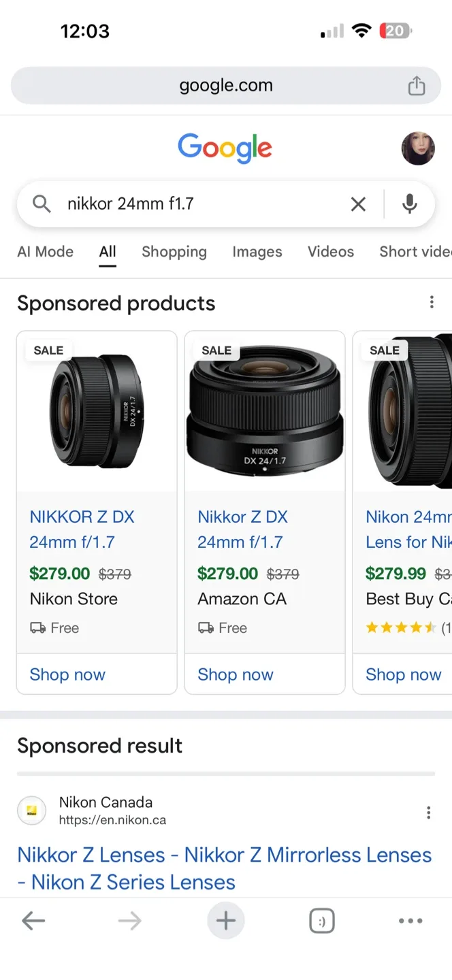The height and width of the screenshot is (980, 452).
Task: Tap the Nikon Canada site favicon
Action: point(31,811)
